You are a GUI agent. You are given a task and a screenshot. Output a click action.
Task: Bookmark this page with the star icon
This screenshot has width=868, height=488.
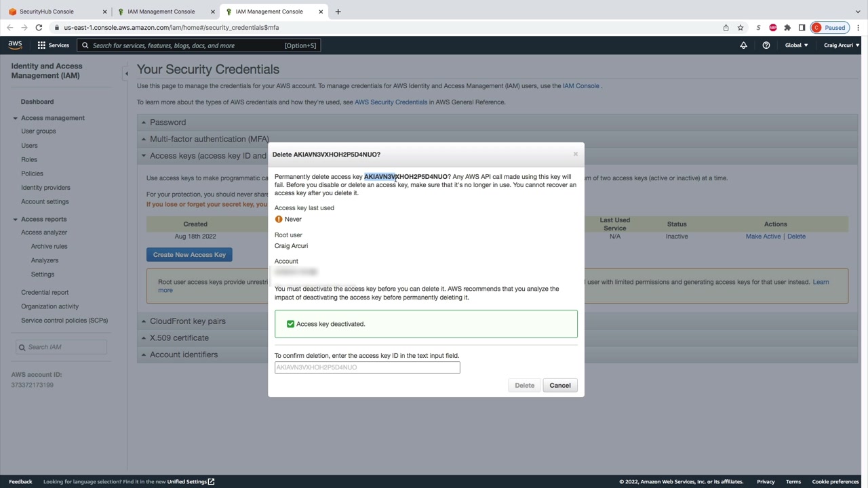pyautogui.click(x=741, y=28)
